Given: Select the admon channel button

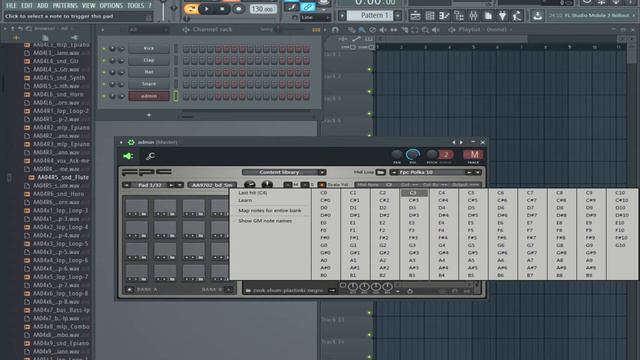Looking at the screenshot, I should click(x=149, y=96).
